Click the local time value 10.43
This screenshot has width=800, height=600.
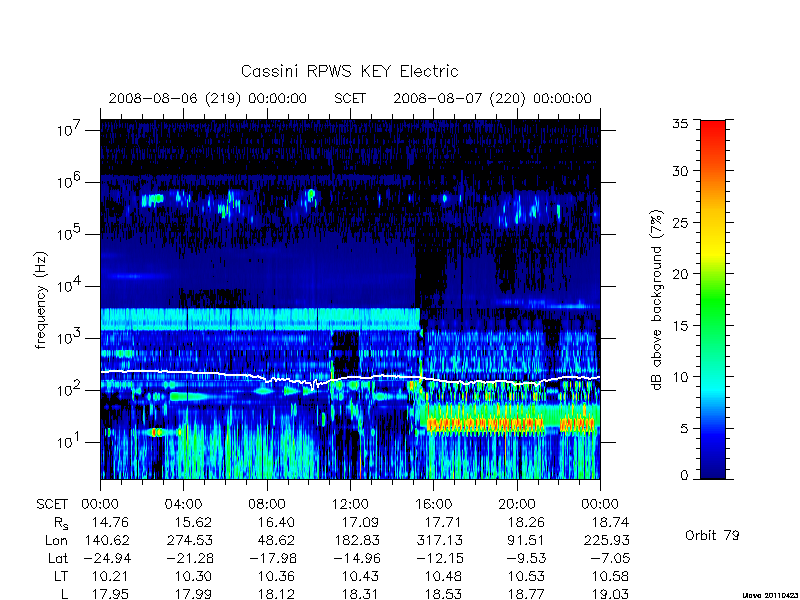click(x=360, y=576)
